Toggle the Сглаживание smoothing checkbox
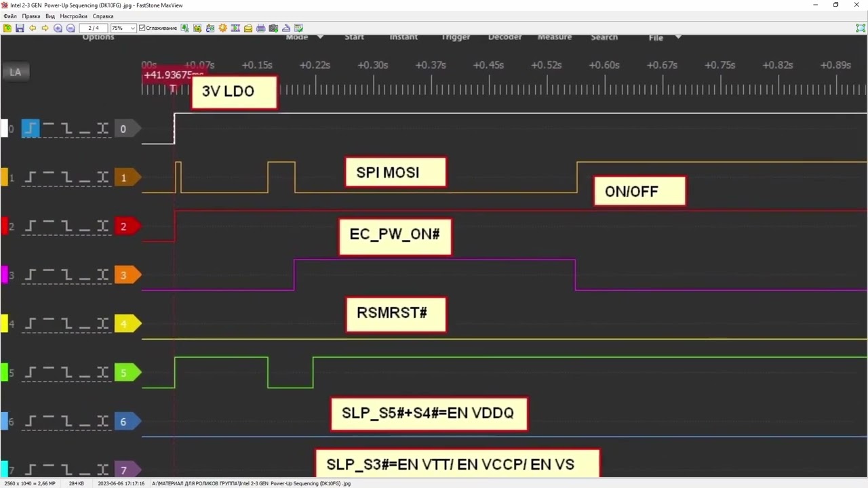This screenshot has height=488, width=868. [x=142, y=28]
